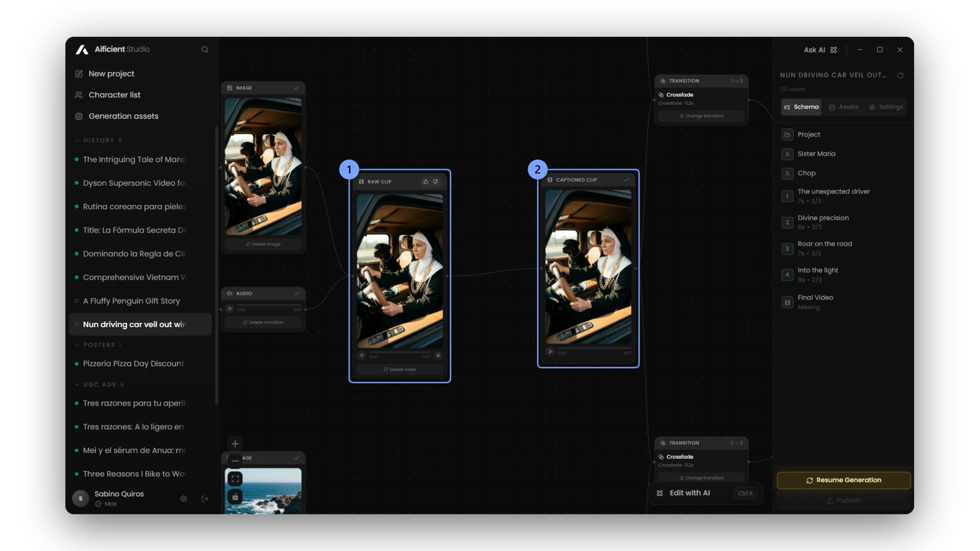Open scene 2 'Divine precision'
The width and height of the screenshot is (980, 551).
click(x=843, y=222)
